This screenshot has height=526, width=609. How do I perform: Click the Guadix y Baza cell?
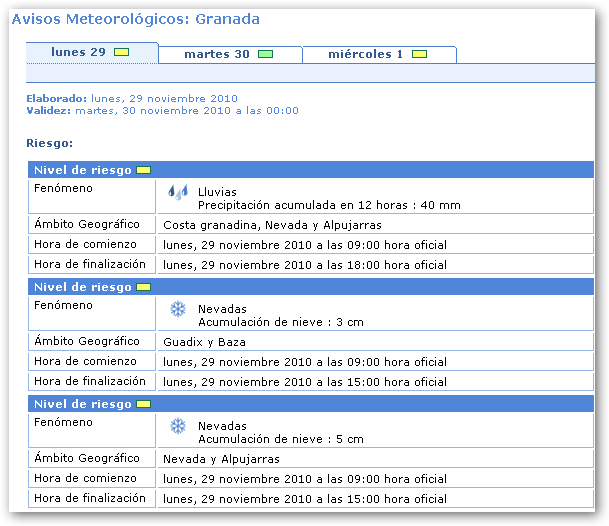coord(204,342)
